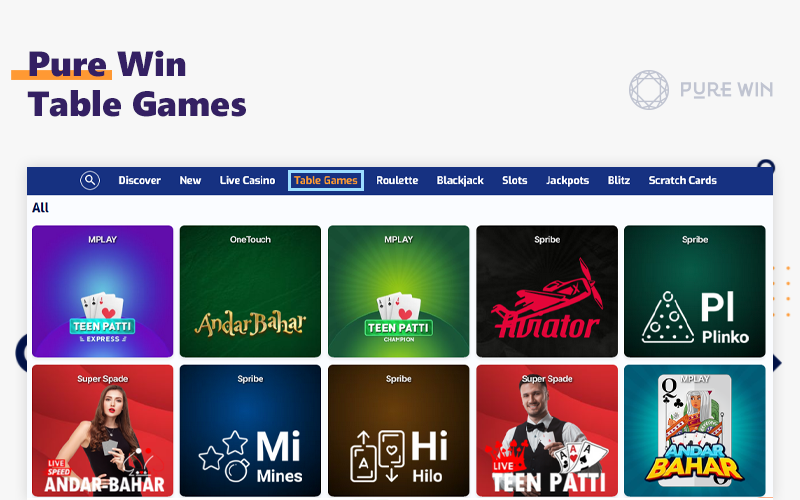This screenshot has height=500, width=800.
Task: Switch to the Slots tab
Action: (x=514, y=180)
